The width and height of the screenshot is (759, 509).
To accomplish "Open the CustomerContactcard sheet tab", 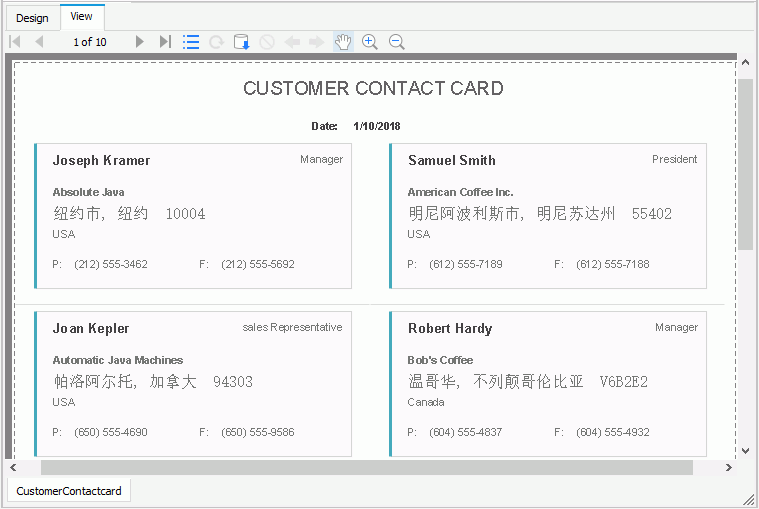I will point(69,491).
